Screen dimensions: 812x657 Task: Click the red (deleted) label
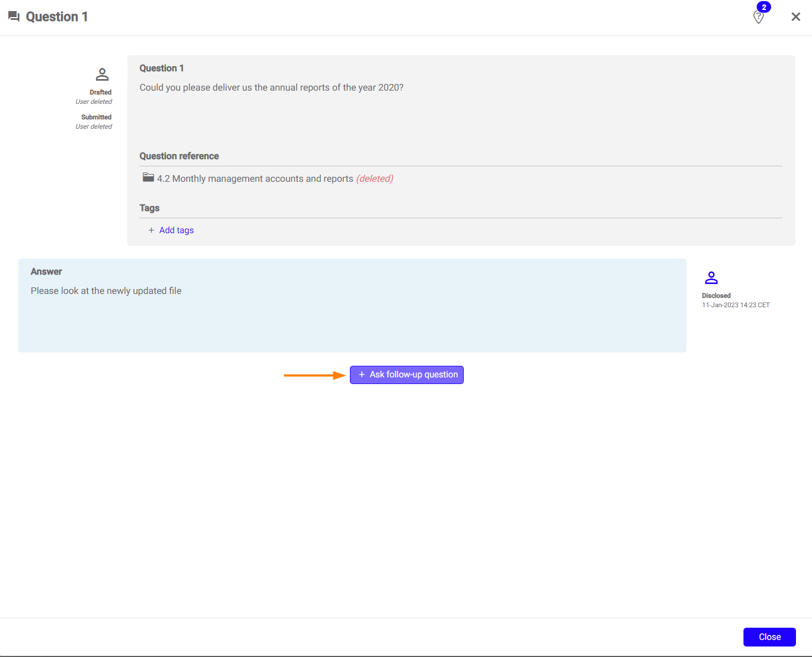375,178
